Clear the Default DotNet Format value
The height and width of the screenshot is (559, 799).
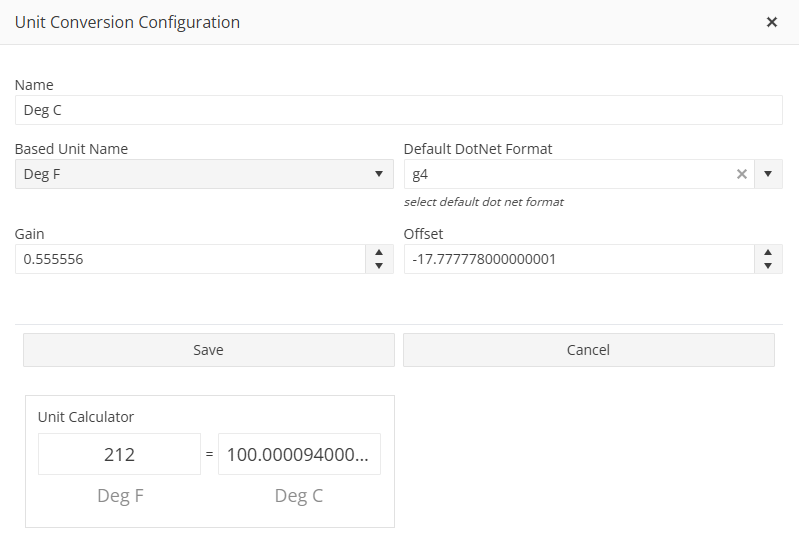741,174
